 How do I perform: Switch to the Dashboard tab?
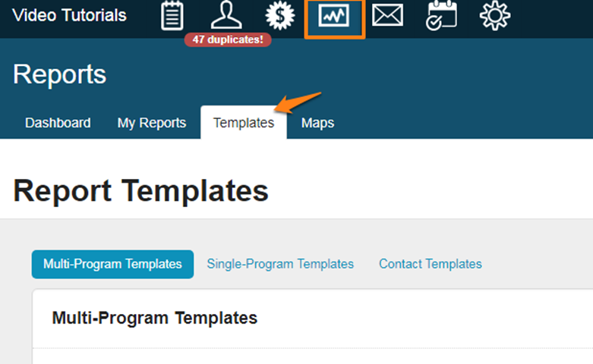58,123
